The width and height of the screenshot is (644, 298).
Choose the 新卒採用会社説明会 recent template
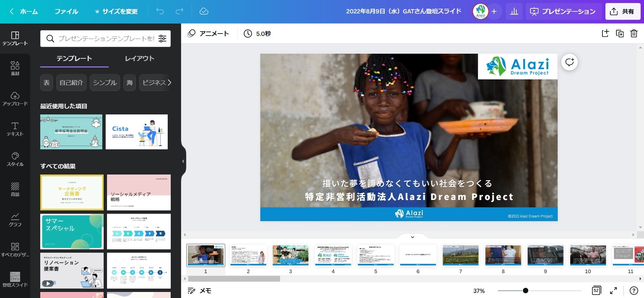[71, 132]
